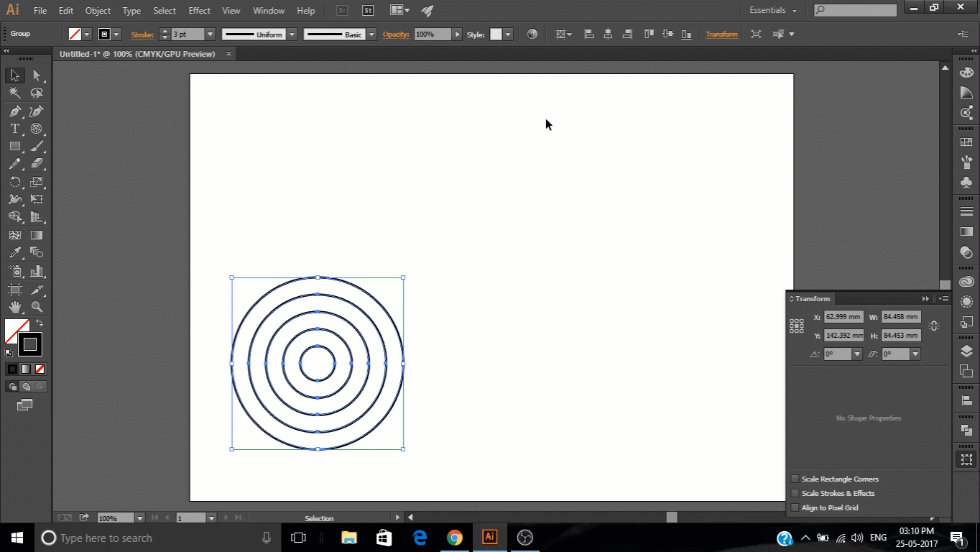
Task: Activate the Zoom tool
Action: (x=37, y=307)
